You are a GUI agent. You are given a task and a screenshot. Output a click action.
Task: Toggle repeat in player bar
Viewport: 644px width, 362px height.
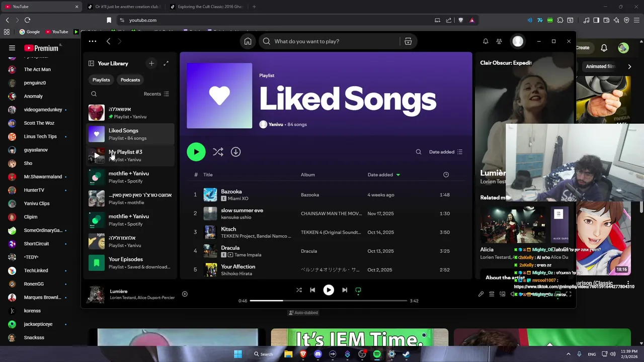(x=358, y=290)
